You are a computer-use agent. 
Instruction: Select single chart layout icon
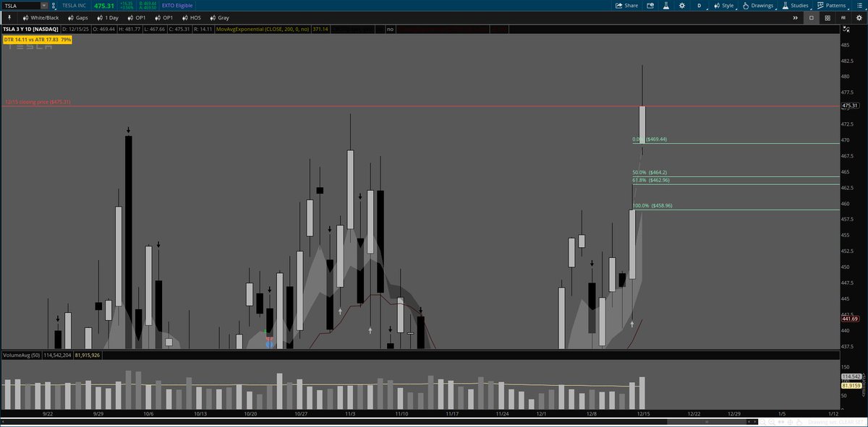(x=812, y=17)
